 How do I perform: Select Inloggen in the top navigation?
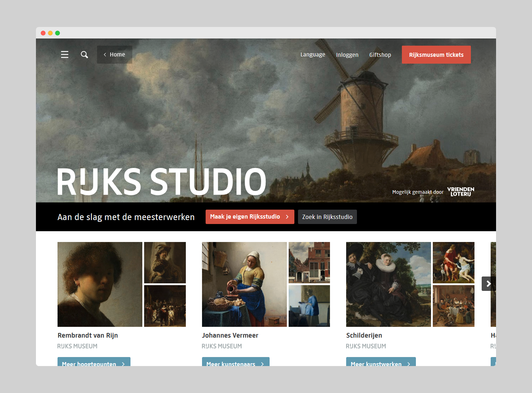point(347,55)
